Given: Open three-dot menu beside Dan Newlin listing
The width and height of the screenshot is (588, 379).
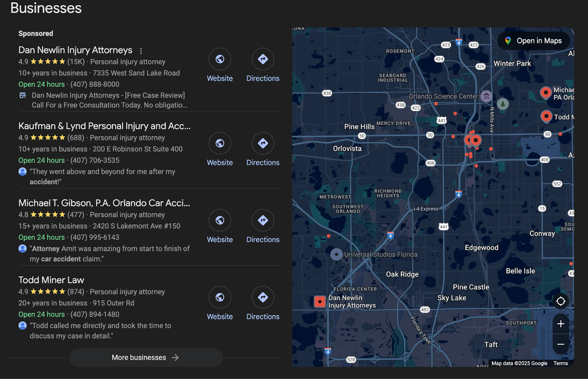Looking at the screenshot, I should click(141, 51).
